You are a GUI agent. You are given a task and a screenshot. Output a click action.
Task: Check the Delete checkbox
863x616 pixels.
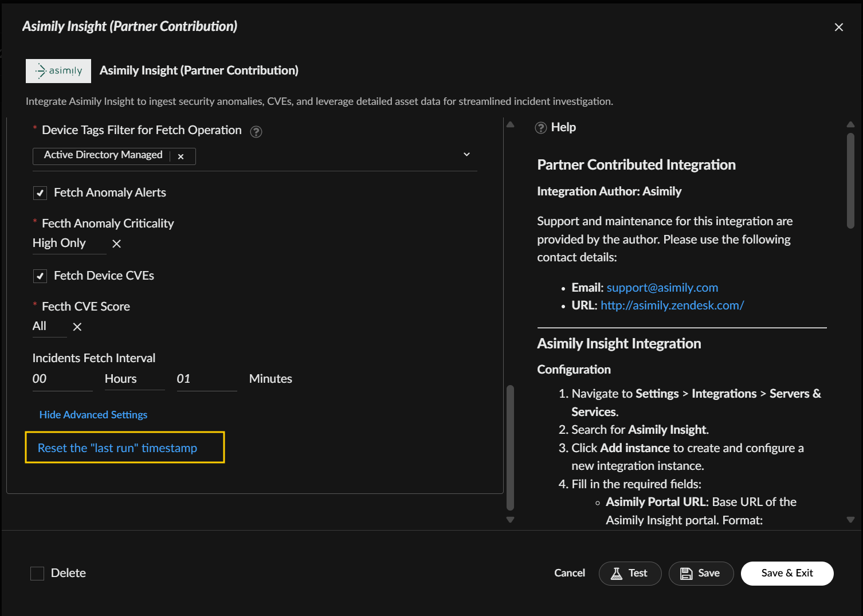pos(37,574)
